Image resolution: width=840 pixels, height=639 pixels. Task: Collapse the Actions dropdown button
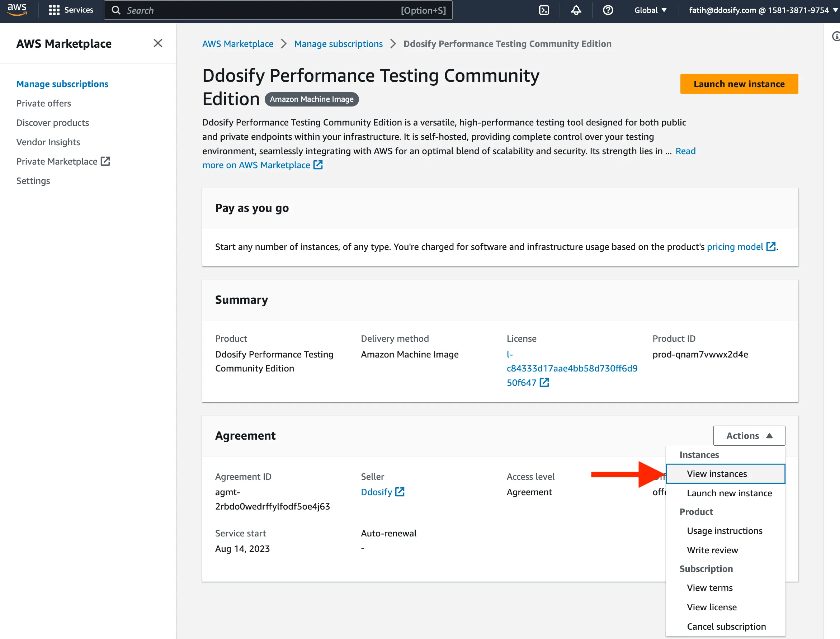(749, 436)
